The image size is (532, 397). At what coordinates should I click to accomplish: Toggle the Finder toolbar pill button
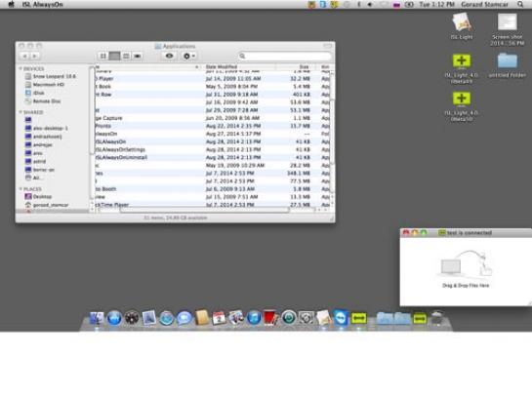[327, 46]
